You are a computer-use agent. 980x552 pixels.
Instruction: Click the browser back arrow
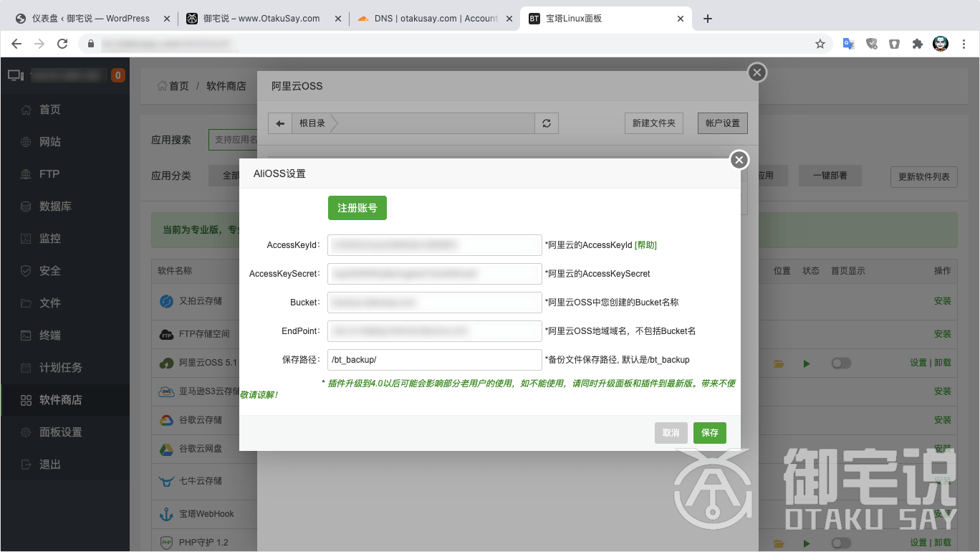pos(16,44)
